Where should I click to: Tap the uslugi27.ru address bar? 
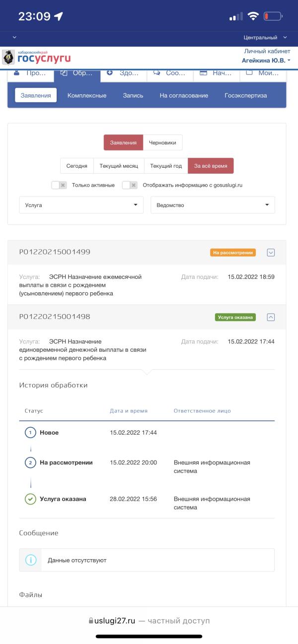pos(149,621)
